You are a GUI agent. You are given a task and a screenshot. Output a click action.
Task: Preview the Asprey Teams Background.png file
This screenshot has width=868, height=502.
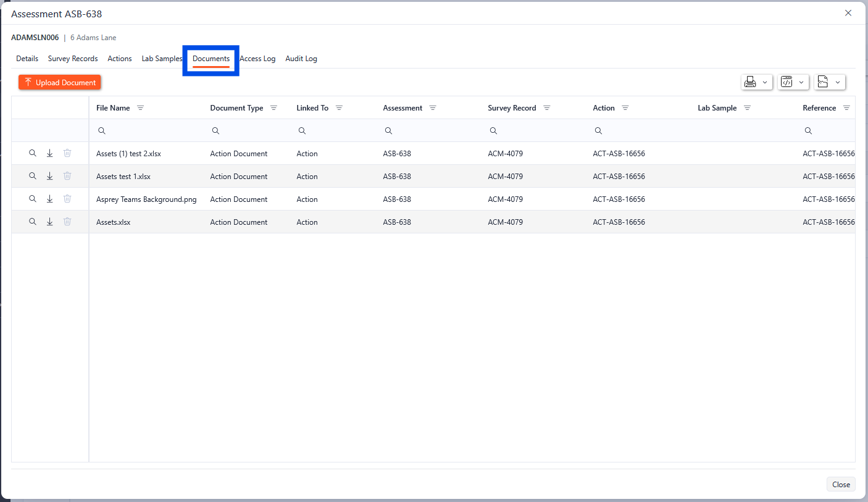[33, 199]
